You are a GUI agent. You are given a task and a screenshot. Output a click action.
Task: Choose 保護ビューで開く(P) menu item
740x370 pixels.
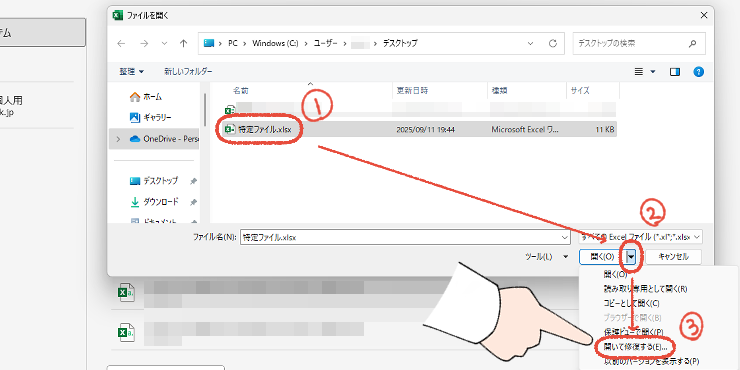633,332
